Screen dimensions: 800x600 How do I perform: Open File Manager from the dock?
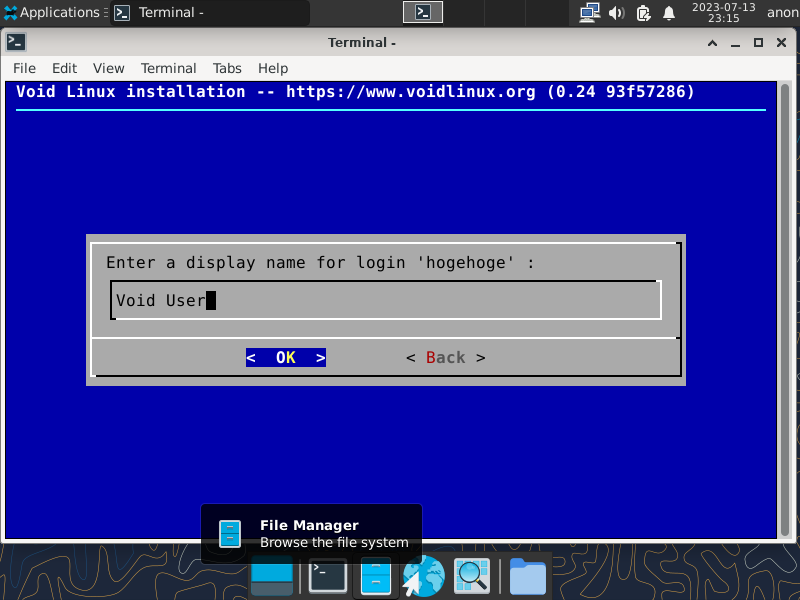(376, 577)
